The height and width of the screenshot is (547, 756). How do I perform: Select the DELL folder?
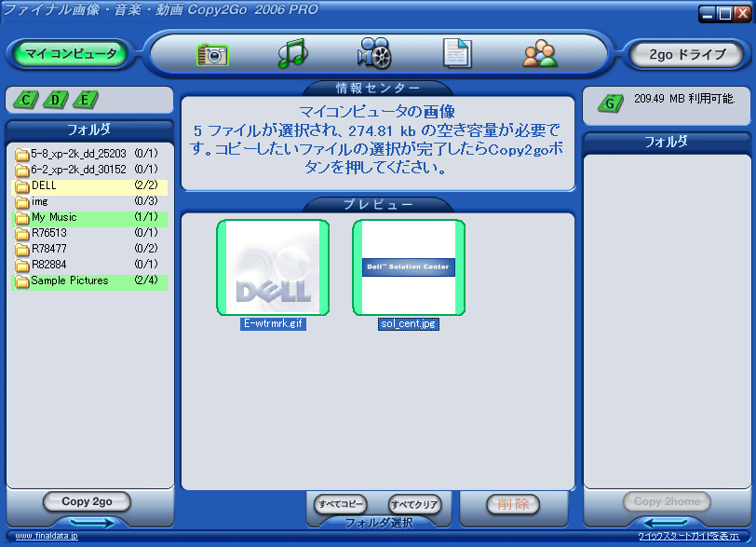(x=89, y=185)
